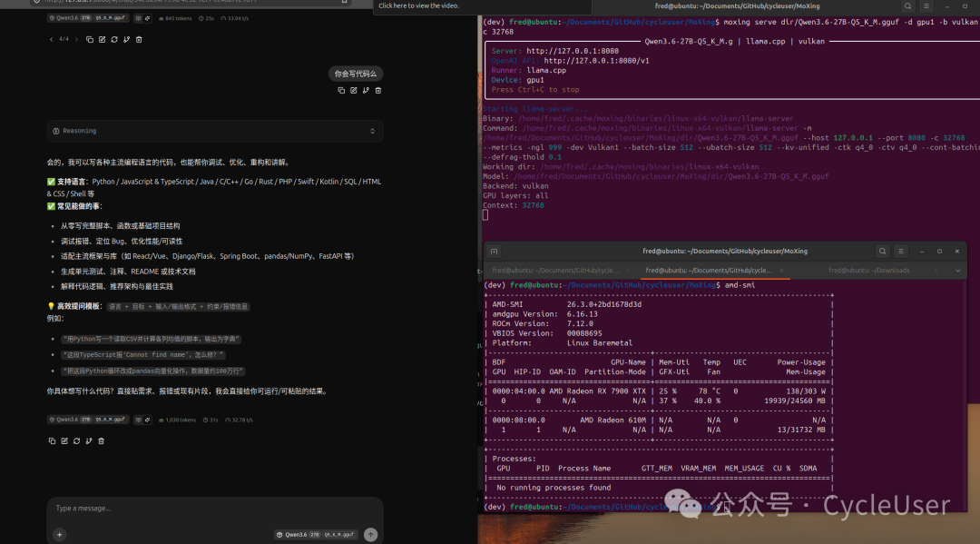
Task: Click the 语言 + 目标 prompt template code snippet
Action: click(178, 307)
